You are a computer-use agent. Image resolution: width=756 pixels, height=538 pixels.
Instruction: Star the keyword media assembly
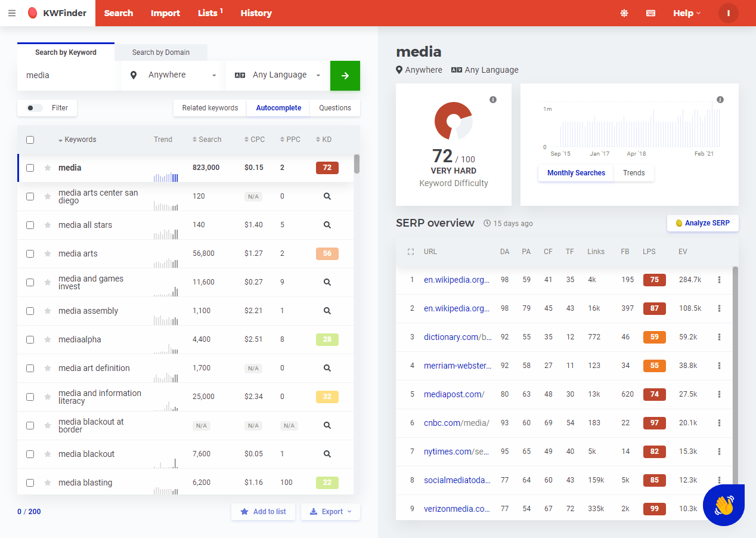[48, 311]
